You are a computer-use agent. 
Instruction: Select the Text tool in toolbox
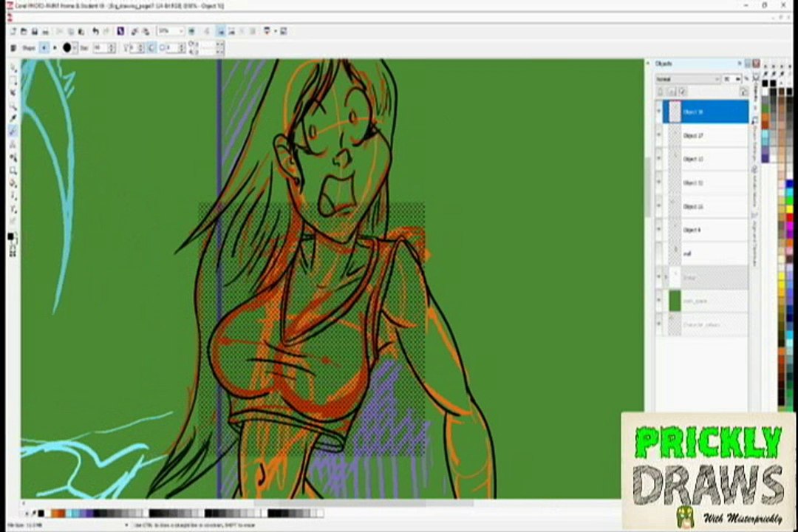[x=13, y=145]
